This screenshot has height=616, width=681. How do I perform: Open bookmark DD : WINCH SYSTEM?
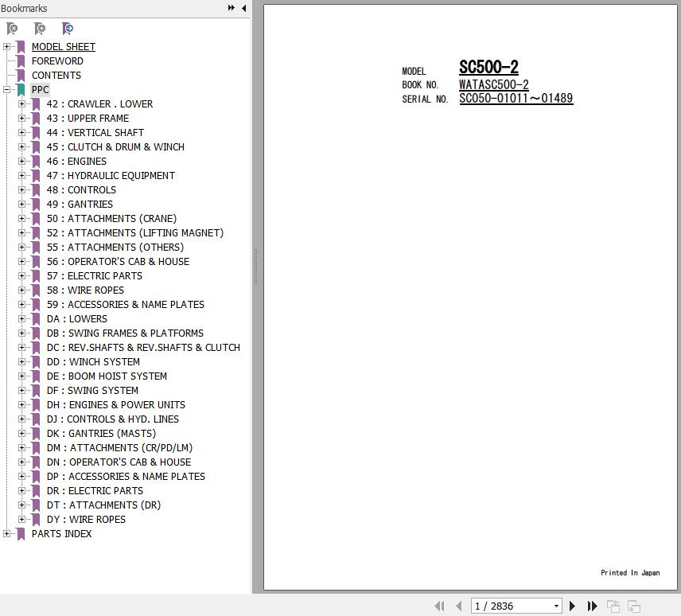click(x=93, y=362)
